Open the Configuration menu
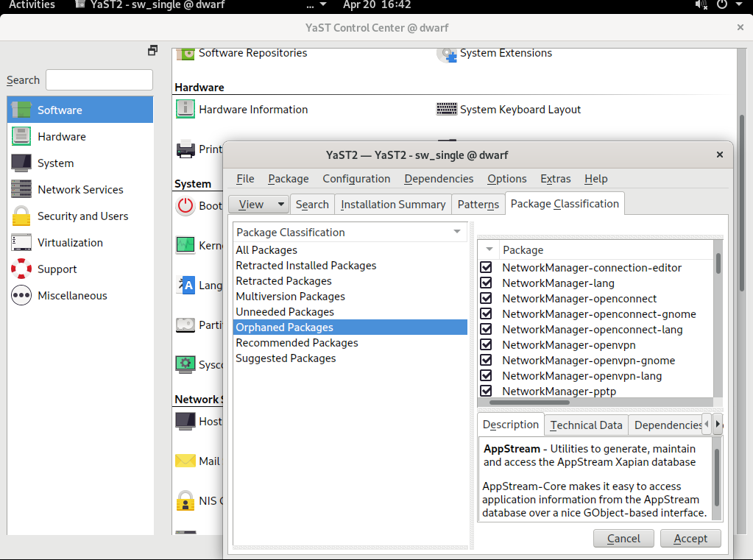Screen dimensions: 753x560 click(x=356, y=179)
